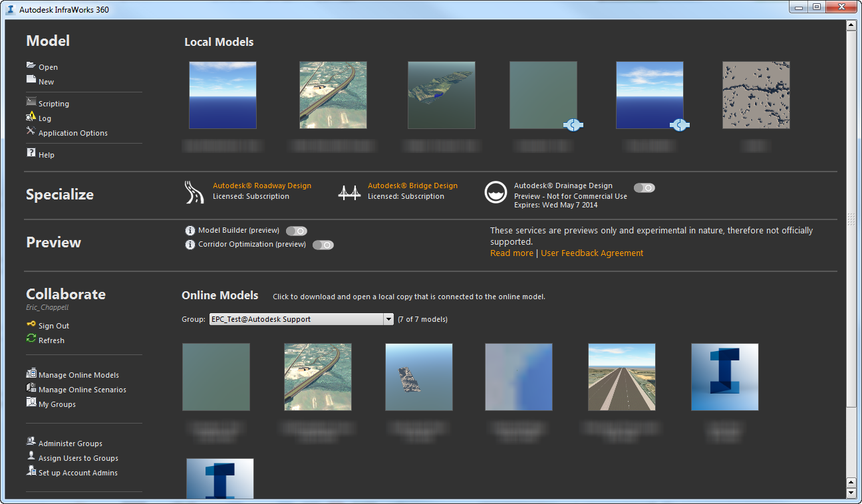Click the Application Options tools icon
Screen dimensions: 862x504
31,131
